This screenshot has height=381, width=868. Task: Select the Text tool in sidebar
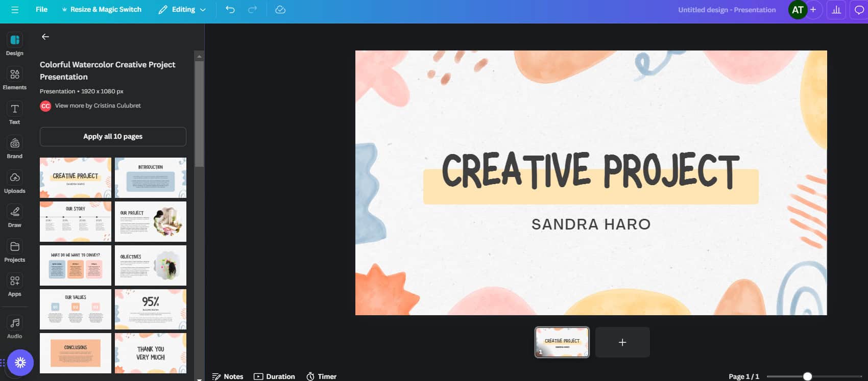click(15, 113)
